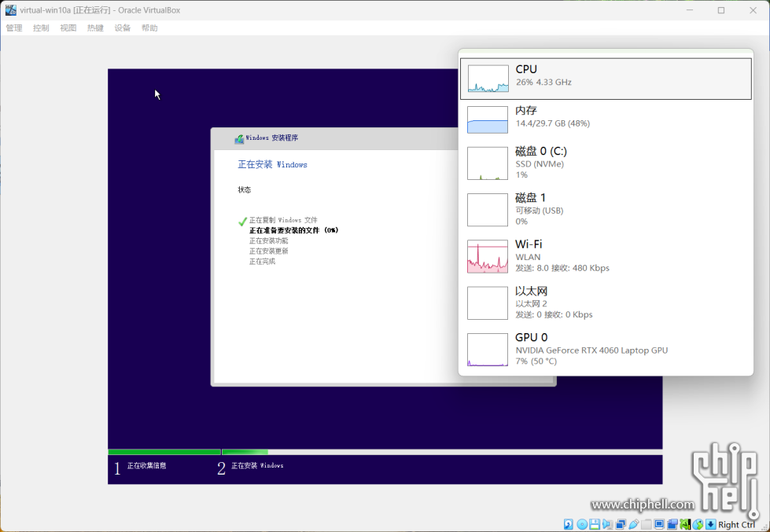Click the green installation progress bar

164,452
